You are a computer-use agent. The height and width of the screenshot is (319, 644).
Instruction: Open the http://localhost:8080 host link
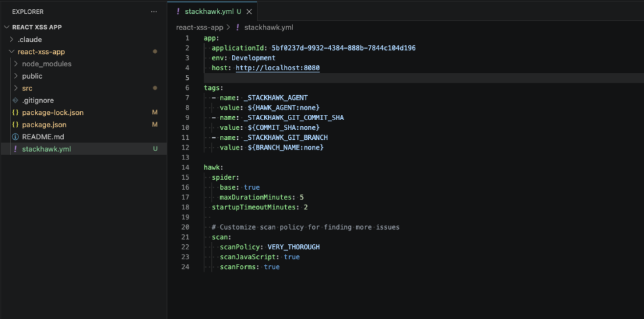(x=277, y=68)
